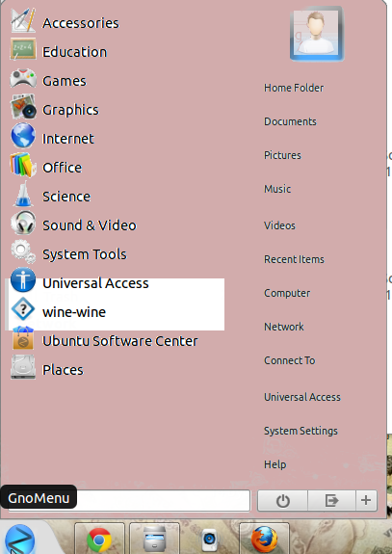Open System Settings
This screenshot has width=392, height=554.
click(301, 431)
